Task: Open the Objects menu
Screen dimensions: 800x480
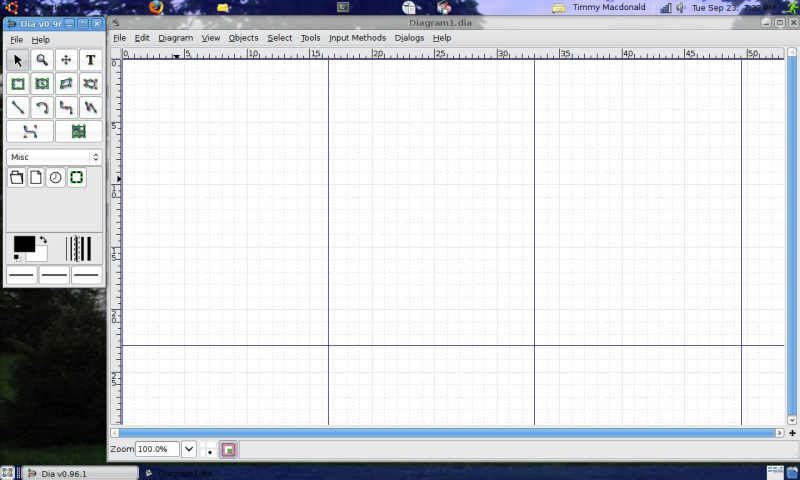Action: (x=243, y=38)
